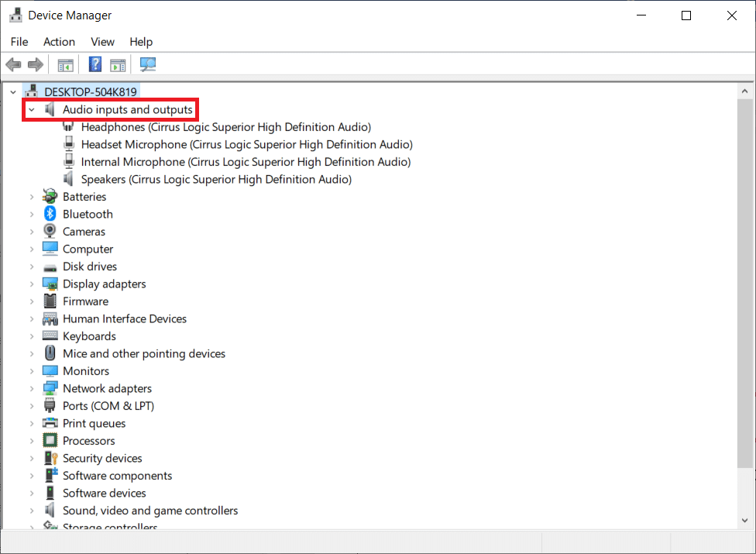Click the Back arrow toolbar icon

(x=13, y=64)
